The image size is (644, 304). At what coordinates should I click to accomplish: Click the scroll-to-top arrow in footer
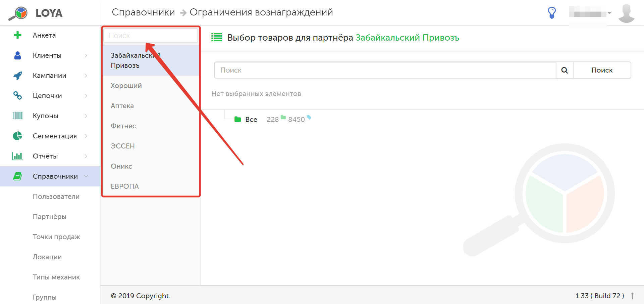pos(632,296)
